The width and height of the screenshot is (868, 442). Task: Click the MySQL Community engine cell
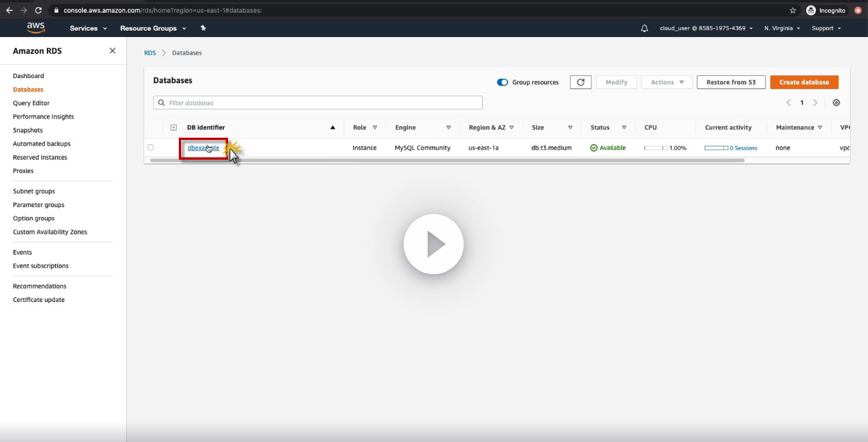tap(422, 148)
